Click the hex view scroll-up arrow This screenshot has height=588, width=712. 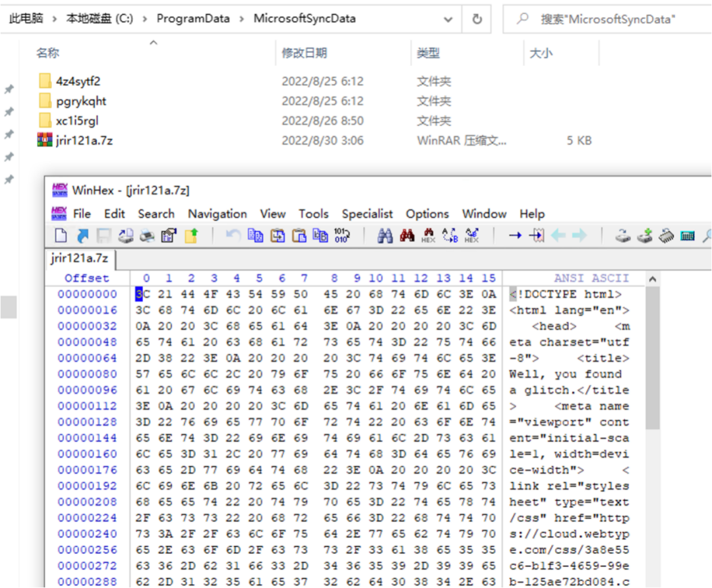(x=653, y=279)
